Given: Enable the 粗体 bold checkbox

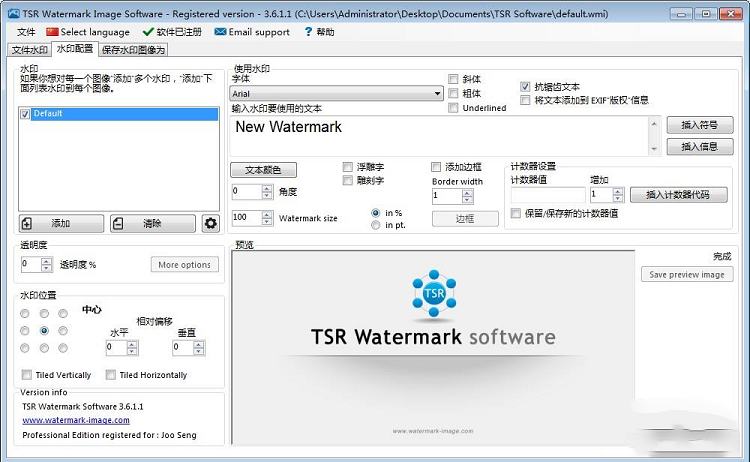Looking at the screenshot, I should click(x=453, y=93).
